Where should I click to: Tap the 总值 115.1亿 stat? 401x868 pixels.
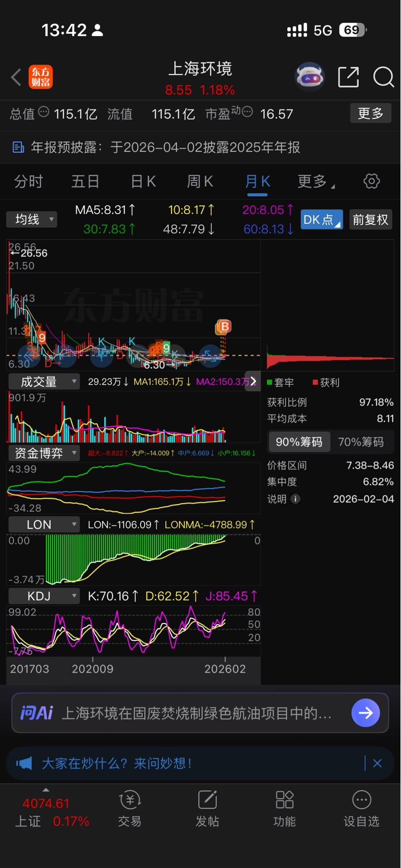coord(53,114)
